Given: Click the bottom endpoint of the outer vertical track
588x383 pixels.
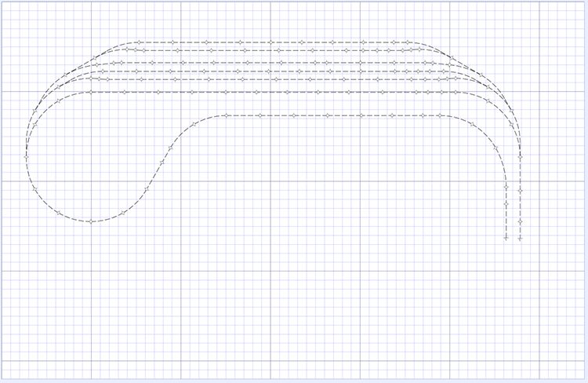Looking at the screenshot, I should (x=521, y=238).
